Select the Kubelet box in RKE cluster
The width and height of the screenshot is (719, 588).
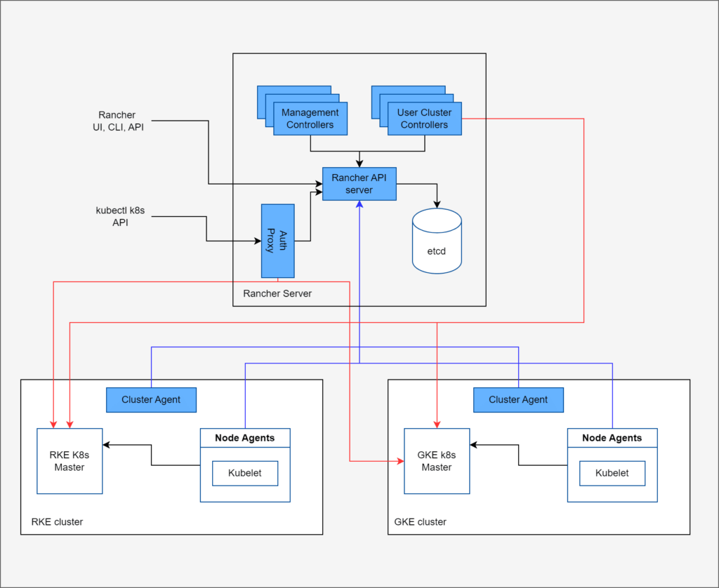(245, 473)
